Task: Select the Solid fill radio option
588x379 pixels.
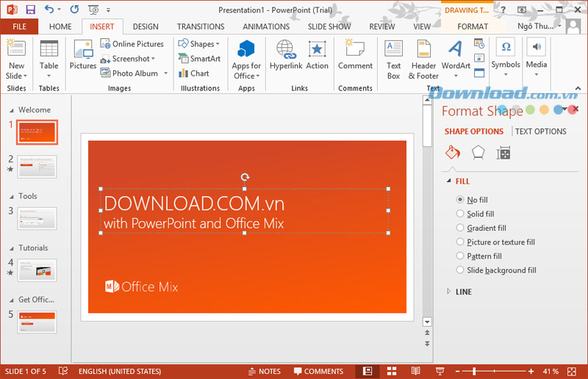Action: 476,214
